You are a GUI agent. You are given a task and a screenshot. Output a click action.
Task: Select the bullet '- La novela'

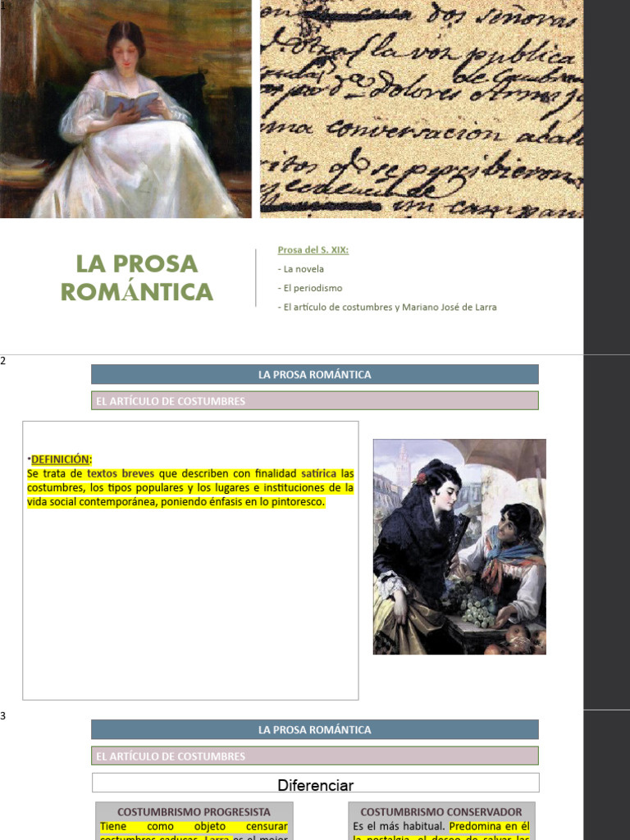[x=300, y=269]
